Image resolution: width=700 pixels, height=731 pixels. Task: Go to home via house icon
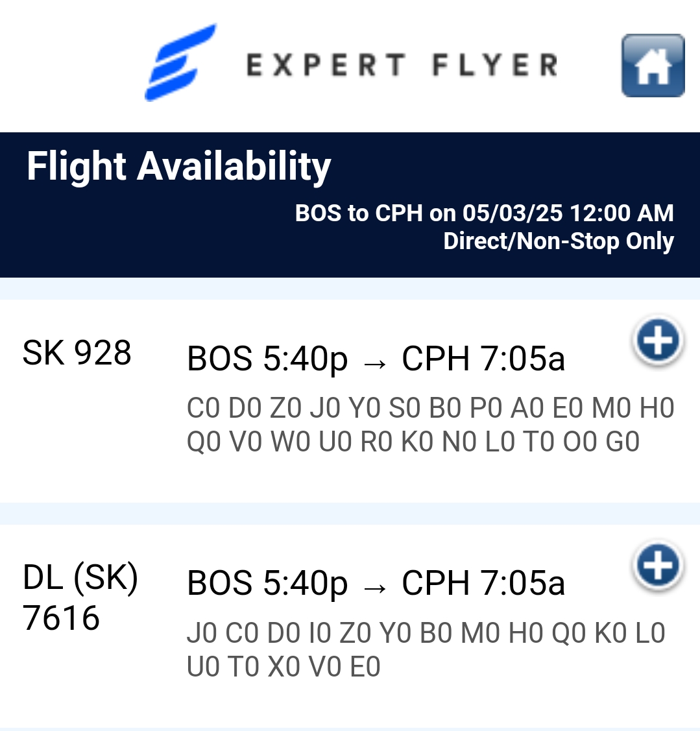pos(653,66)
